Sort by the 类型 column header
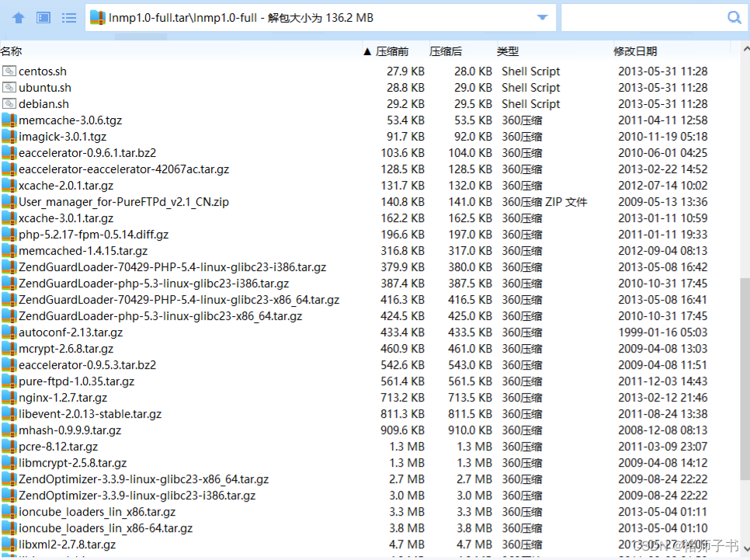The height and width of the screenshot is (560, 750). (508, 51)
